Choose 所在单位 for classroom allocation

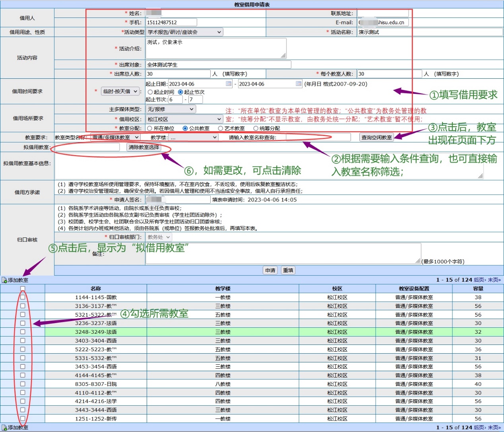[x=150, y=128]
